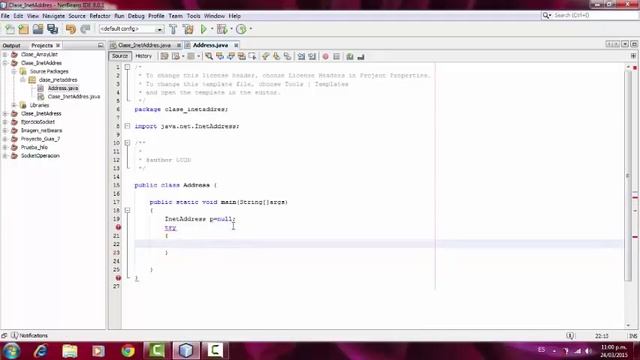Toggle Highlight Search in editor toolbar
Image resolution: width=640 pixels, height=360 pixels.
[242, 56]
